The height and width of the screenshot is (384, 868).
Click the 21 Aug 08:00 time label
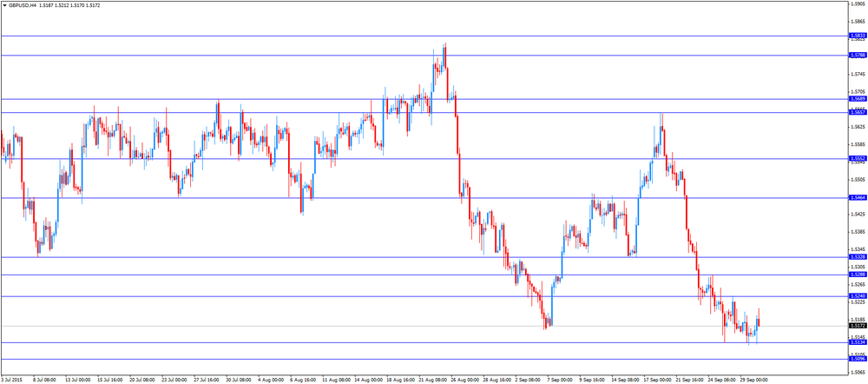431,381
